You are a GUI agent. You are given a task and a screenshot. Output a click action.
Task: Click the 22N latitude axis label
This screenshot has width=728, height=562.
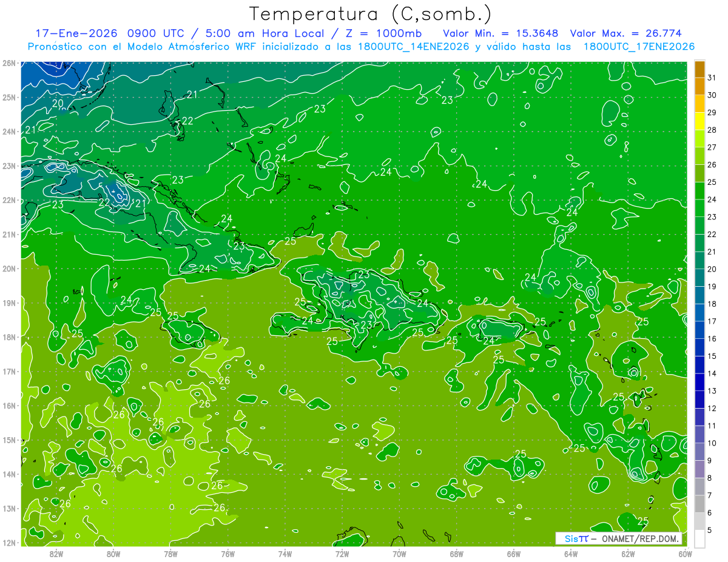click(x=8, y=200)
